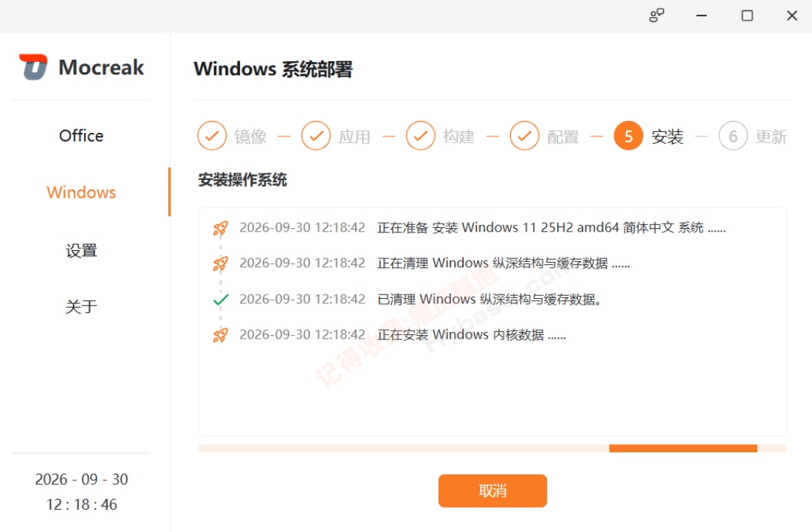The height and width of the screenshot is (532, 812).
Task: Click the completed 应用 step checkmark
Action: 316,136
